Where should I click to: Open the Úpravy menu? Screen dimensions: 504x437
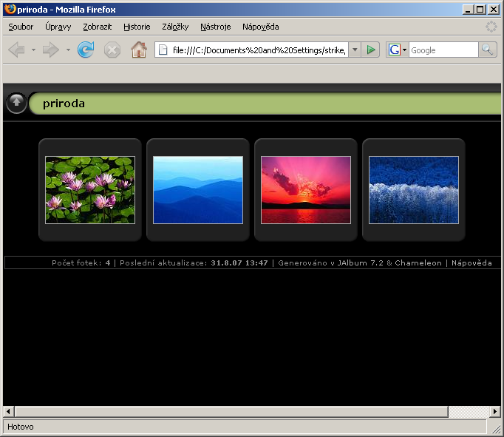tap(58, 27)
